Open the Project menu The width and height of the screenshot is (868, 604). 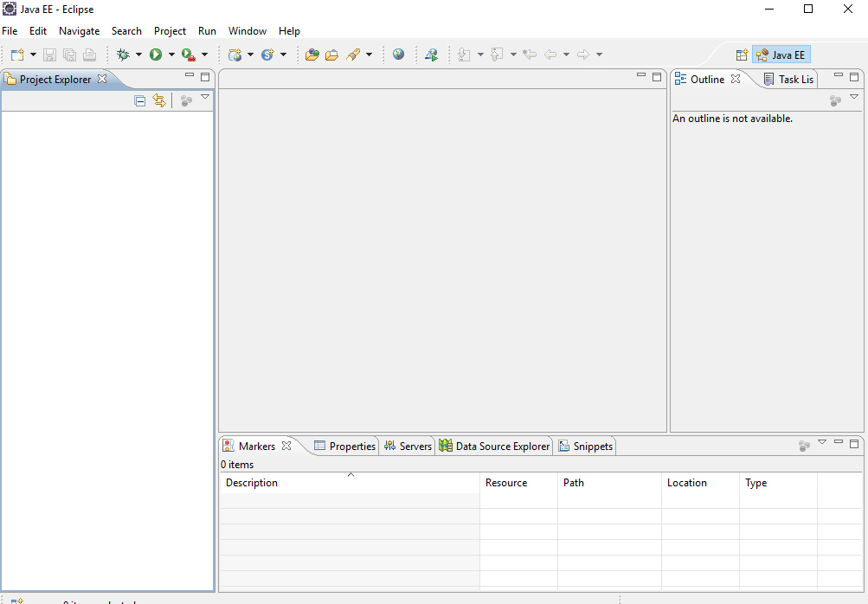(x=170, y=31)
